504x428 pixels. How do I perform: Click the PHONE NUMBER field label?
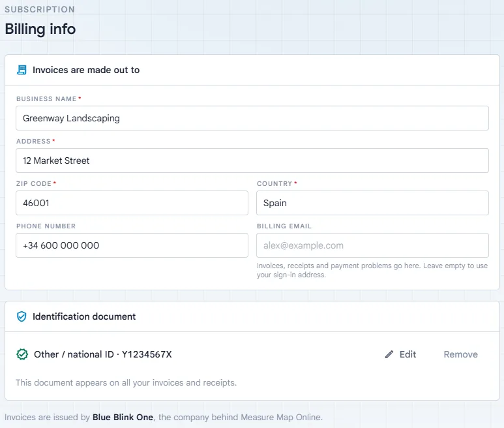46,226
